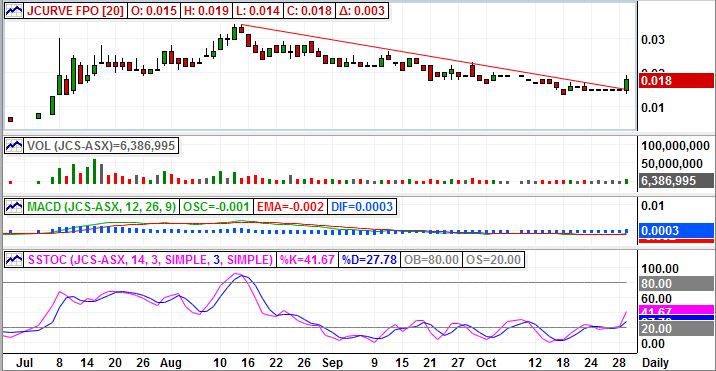Image resolution: width=716 pixels, height=371 pixels.
Task: Click the VOL (JCS-ASX)=6,386,995 label
Action: (x=101, y=146)
